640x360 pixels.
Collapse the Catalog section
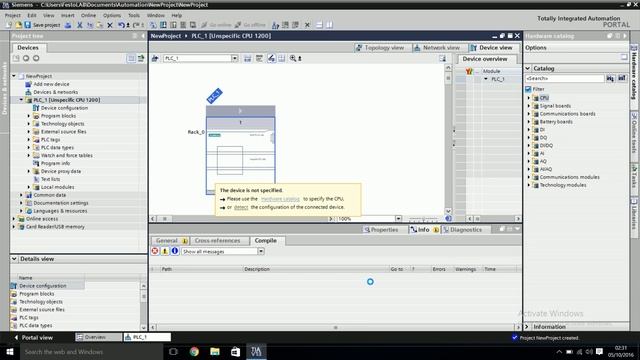(x=528, y=68)
